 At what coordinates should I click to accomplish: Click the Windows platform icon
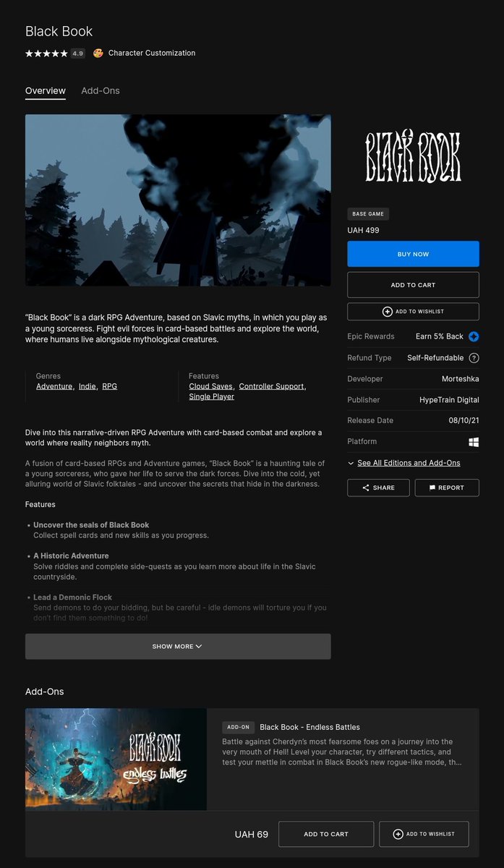pos(474,441)
